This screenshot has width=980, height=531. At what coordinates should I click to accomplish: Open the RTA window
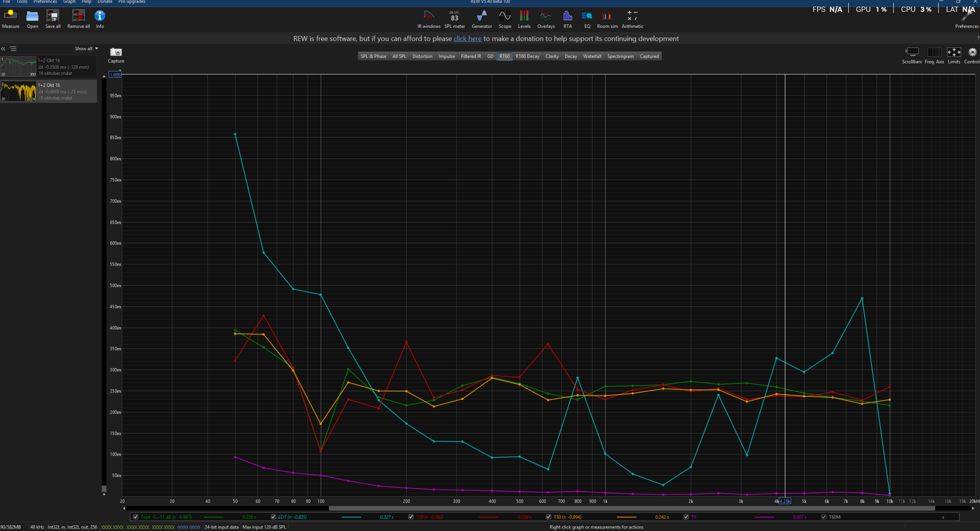567,16
